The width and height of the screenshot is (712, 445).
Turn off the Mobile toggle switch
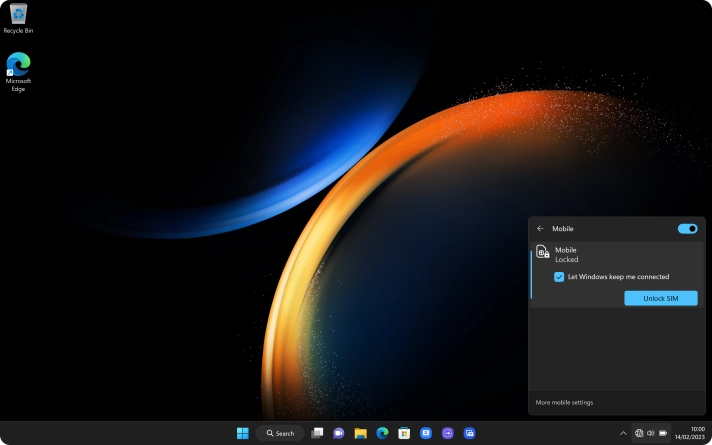[687, 229]
